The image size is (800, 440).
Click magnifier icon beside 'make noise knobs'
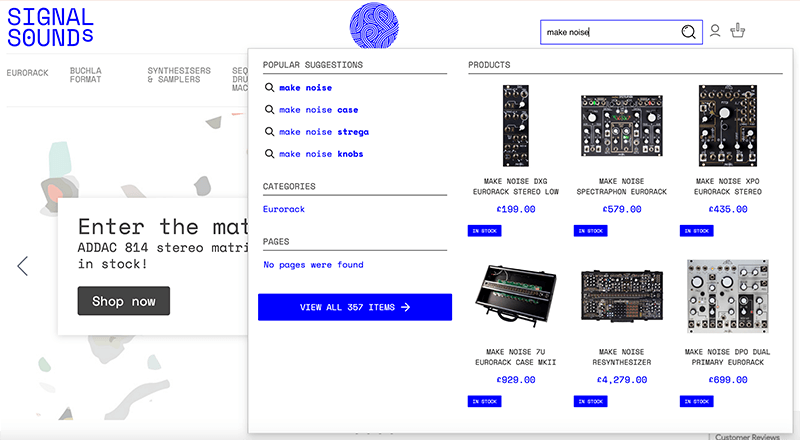pyautogui.click(x=269, y=154)
